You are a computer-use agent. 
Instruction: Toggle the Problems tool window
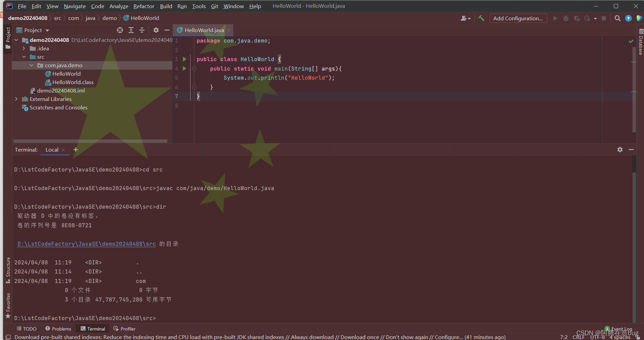pos(58,329)
